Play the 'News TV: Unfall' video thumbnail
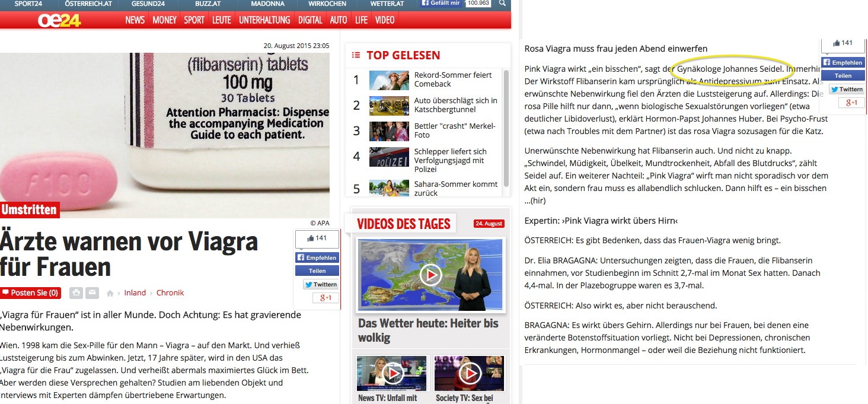 (391, 373)
